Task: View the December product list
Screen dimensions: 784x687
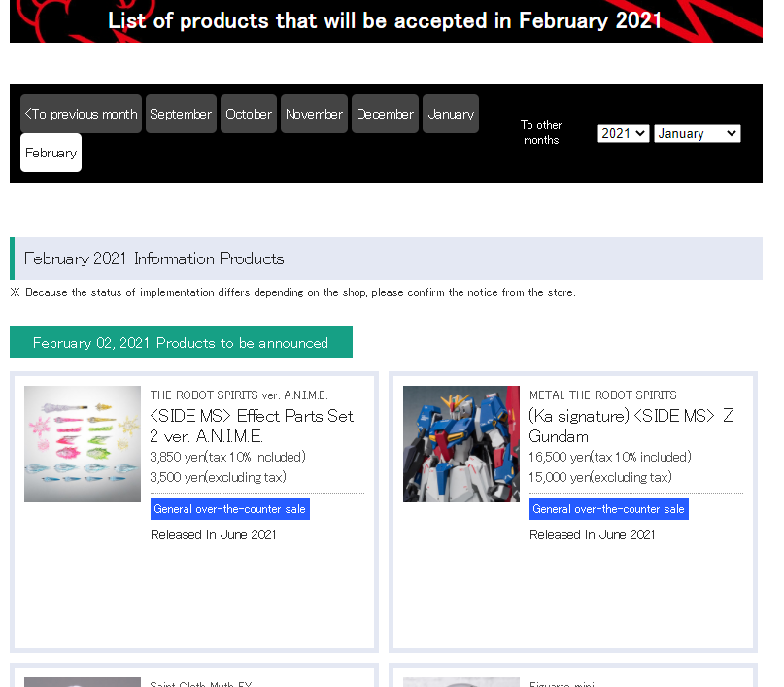Action: (x=385, y=114)
